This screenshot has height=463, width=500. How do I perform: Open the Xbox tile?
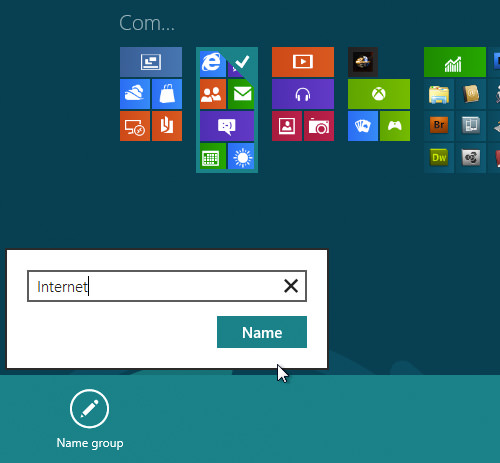click(379, 94)
